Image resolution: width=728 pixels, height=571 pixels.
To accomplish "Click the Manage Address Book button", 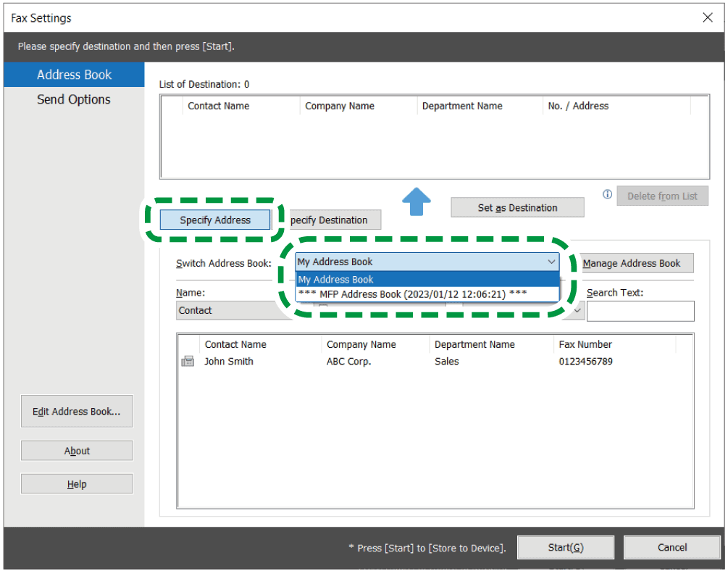I will pos(631,263).
